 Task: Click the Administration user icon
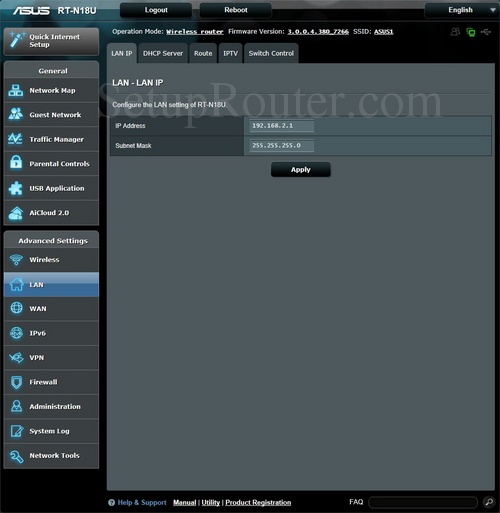point(16,406)
